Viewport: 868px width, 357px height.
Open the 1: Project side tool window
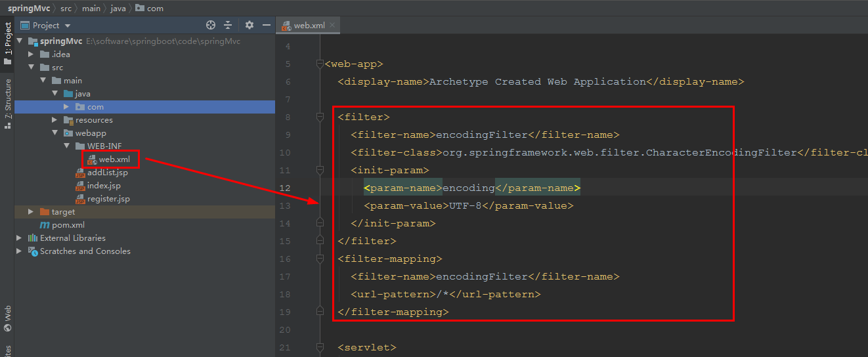(7, 43)
